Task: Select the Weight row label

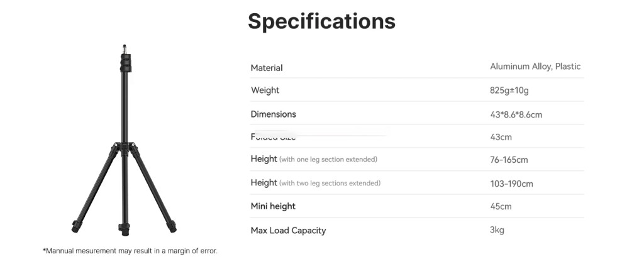Action: [265, 91]
